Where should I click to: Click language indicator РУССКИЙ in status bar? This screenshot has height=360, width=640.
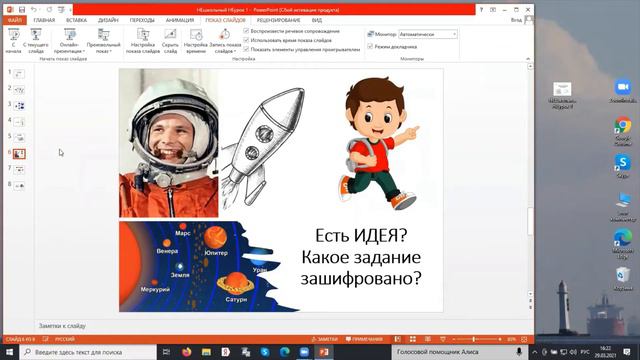click(65, 339)
